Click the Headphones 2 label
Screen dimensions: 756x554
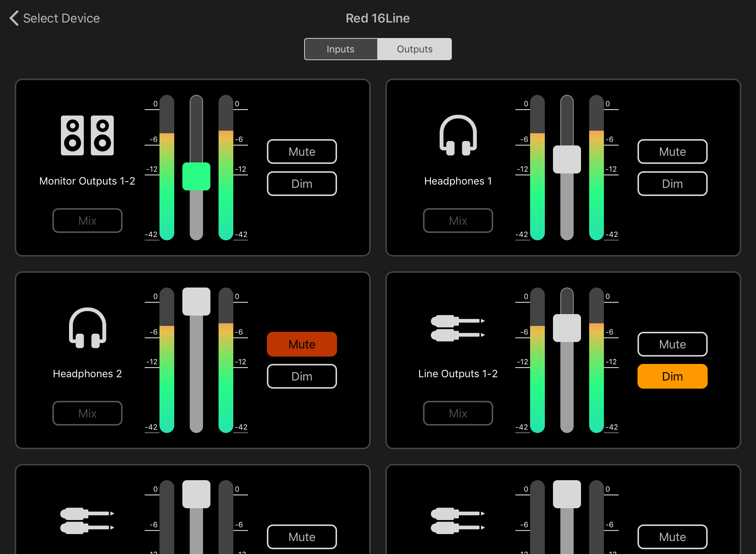click(x=87, y=374)
